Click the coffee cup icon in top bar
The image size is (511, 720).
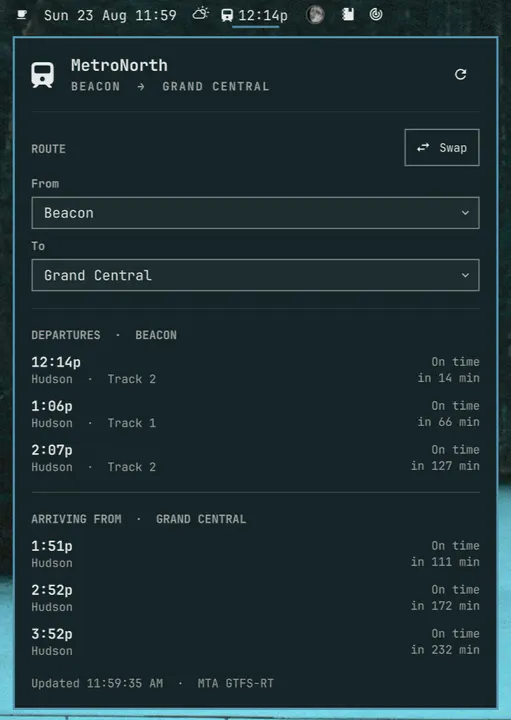(x=22, y=15)
